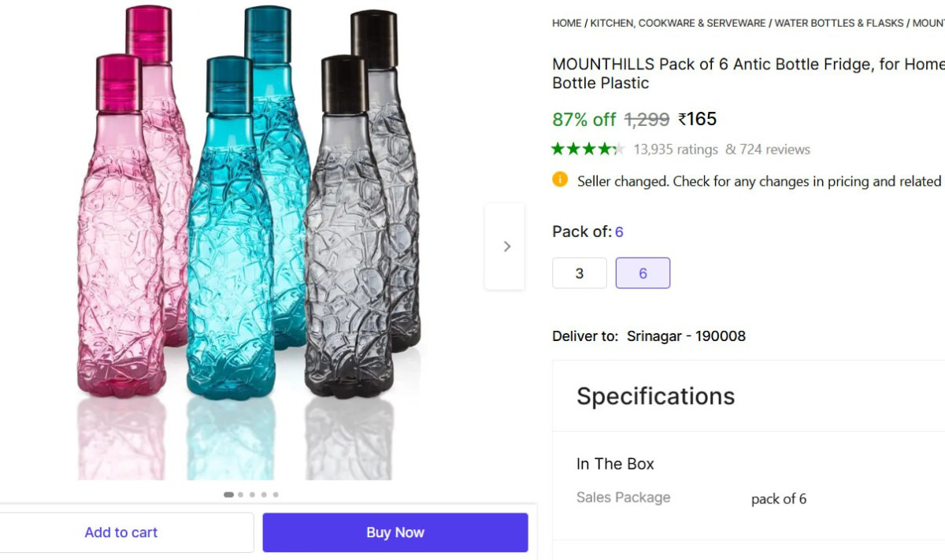Select the second image carousel dot

240,495
